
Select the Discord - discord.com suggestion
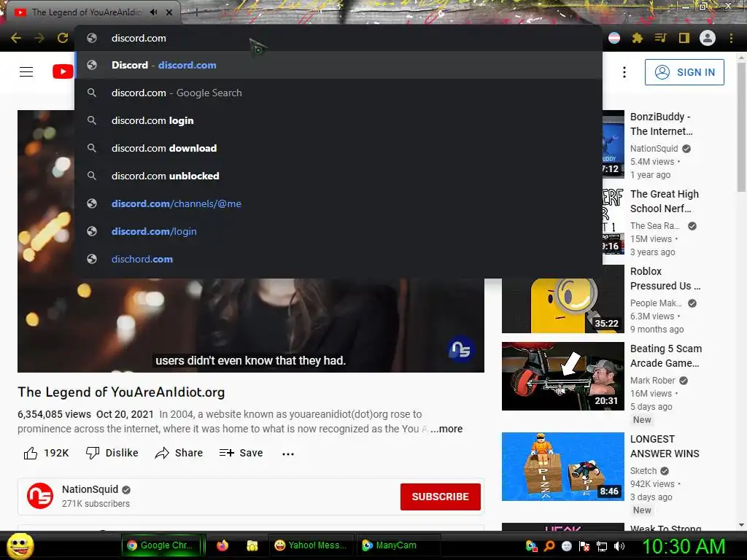[x=338, y=65]
